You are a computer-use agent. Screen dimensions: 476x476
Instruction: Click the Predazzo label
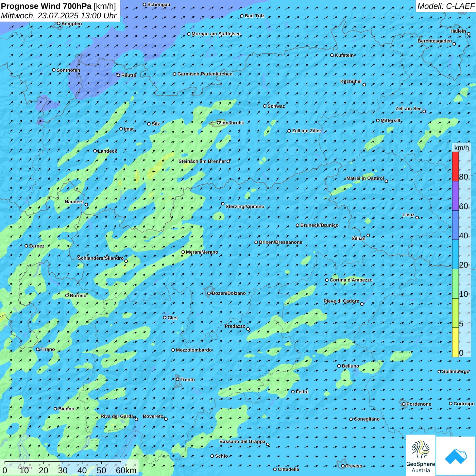(235, 326)
